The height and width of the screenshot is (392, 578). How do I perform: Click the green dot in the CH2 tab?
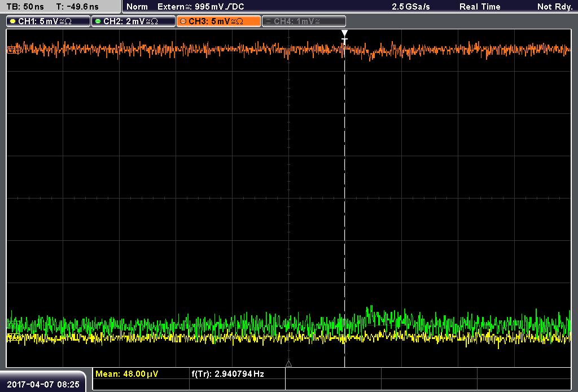pyautogui.click(x=98, y=21)
